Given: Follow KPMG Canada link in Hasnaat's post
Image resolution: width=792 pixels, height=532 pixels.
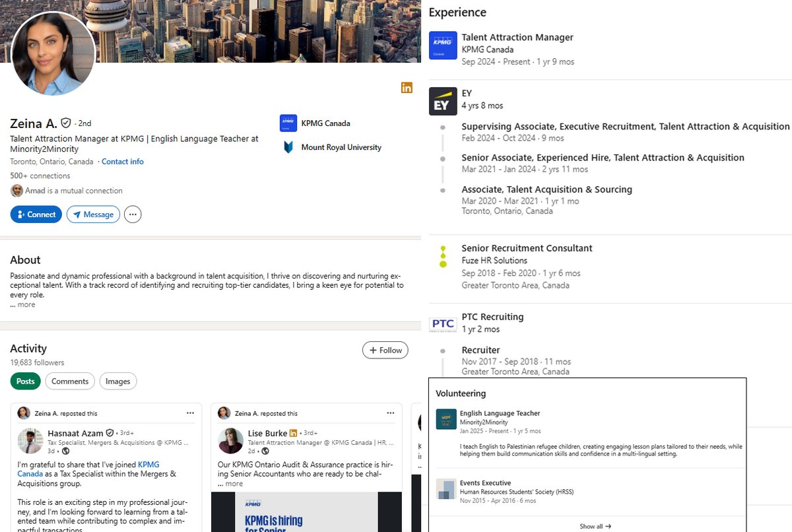Looking at the screenshot, I should pyautogui.click(x=88, y=469).
